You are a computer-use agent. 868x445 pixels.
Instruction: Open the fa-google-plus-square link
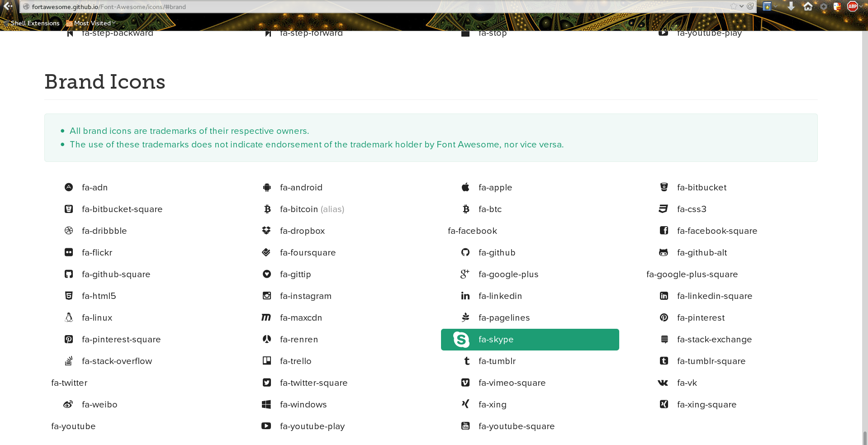pyautogui.click(x=692, y=275)
